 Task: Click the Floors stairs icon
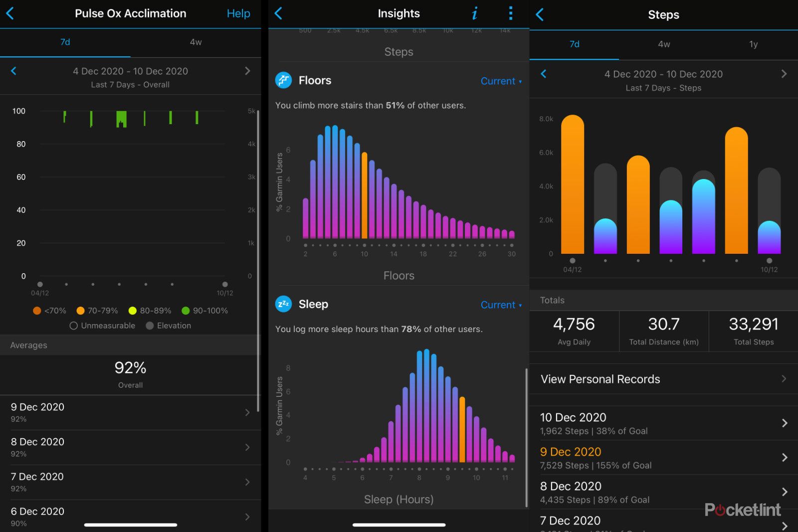pyautogui.click(x=283, y=80)
